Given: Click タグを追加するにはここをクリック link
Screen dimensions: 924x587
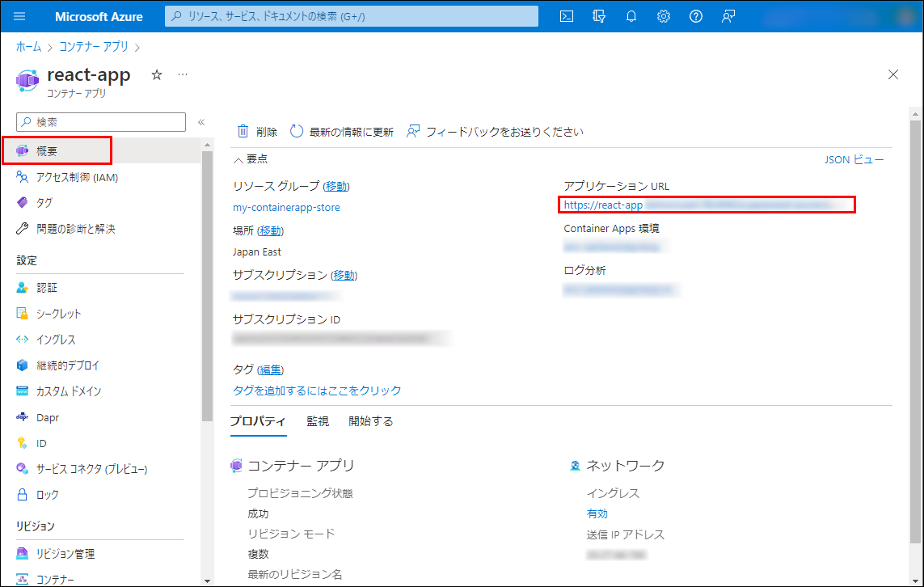Looking at the screenshot, I should tap(317, 391).
